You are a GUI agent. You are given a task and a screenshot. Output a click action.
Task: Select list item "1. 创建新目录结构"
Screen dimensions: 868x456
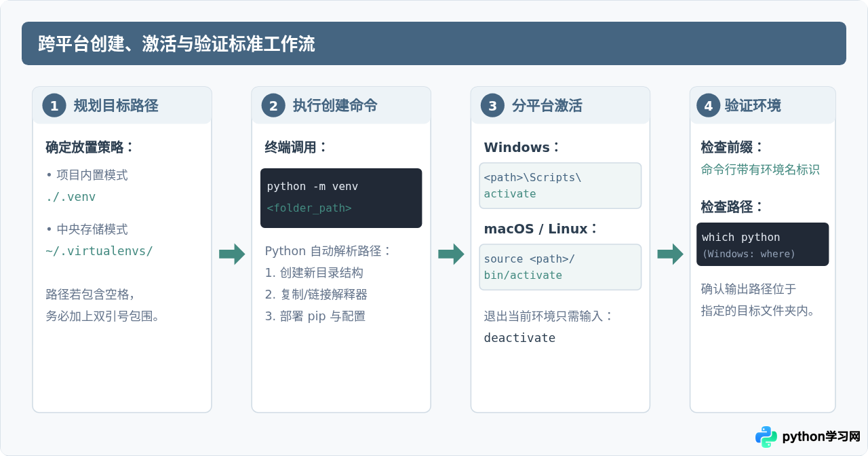(x=314, y=273)
